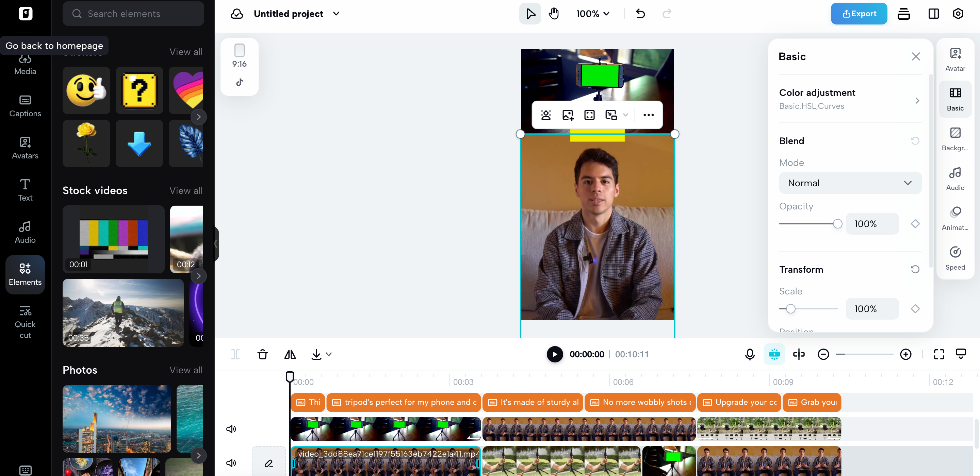
Task: Remove background using the floating toolbar person icon
Action: pyautogui.click(x=546, y=115)
